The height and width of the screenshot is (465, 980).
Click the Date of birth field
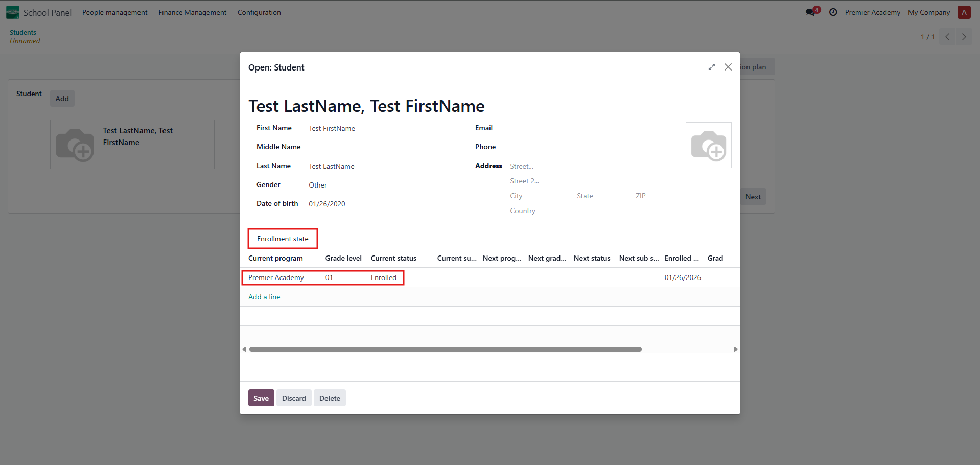(358, 204)
